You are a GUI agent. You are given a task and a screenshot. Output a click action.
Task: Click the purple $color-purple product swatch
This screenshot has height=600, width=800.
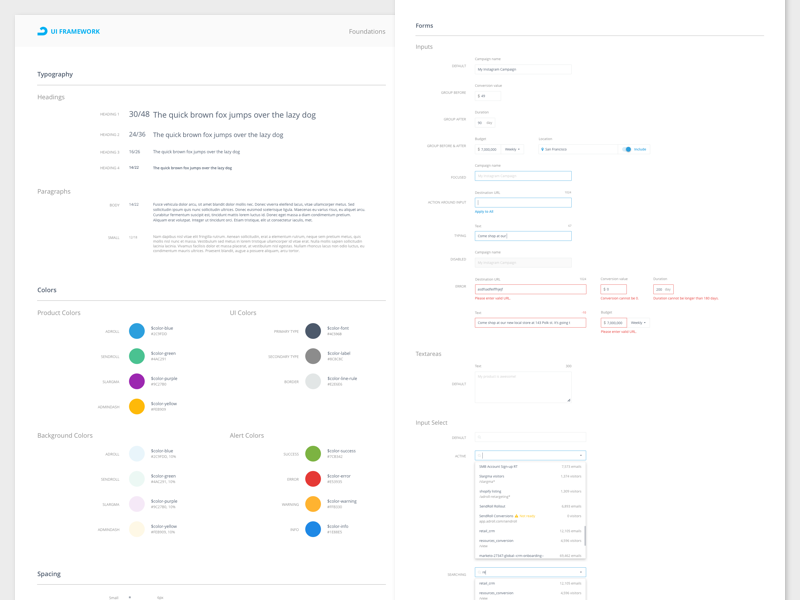137,381
